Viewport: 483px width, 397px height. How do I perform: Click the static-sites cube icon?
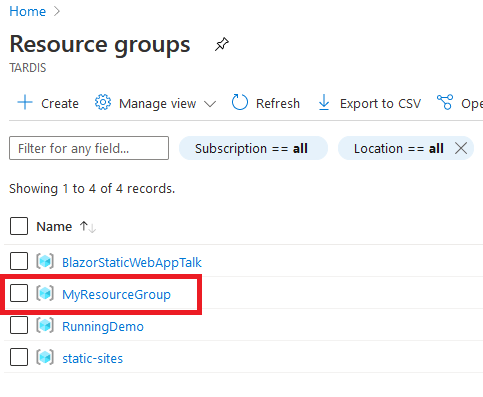pos(45,357)
